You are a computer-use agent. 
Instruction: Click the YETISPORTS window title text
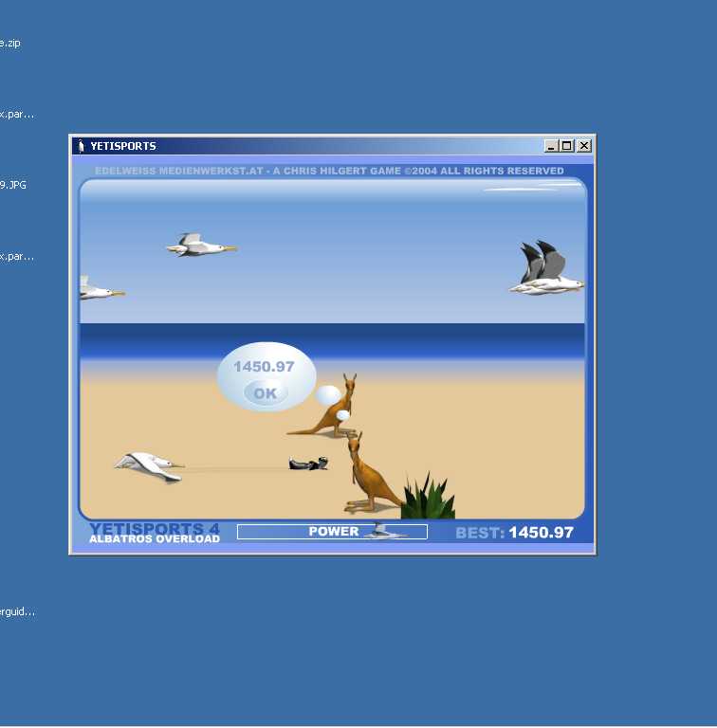click(x=123, y=146)
